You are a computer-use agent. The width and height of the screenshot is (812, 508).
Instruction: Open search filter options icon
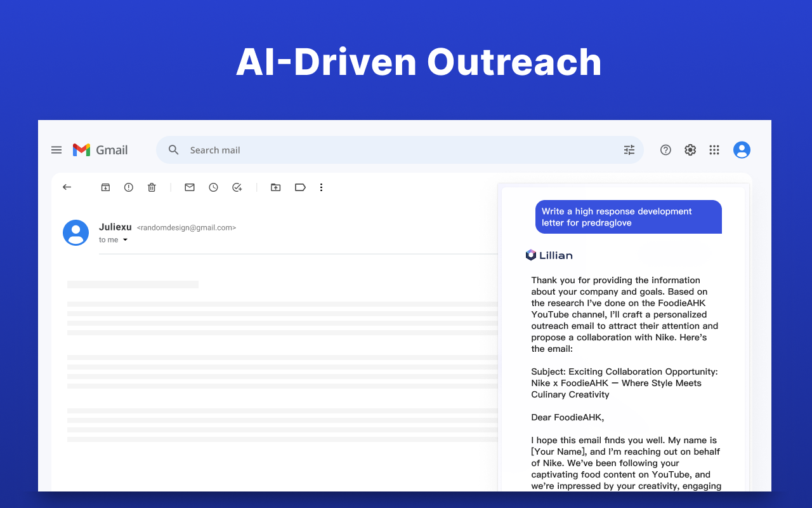coord(629,150)
